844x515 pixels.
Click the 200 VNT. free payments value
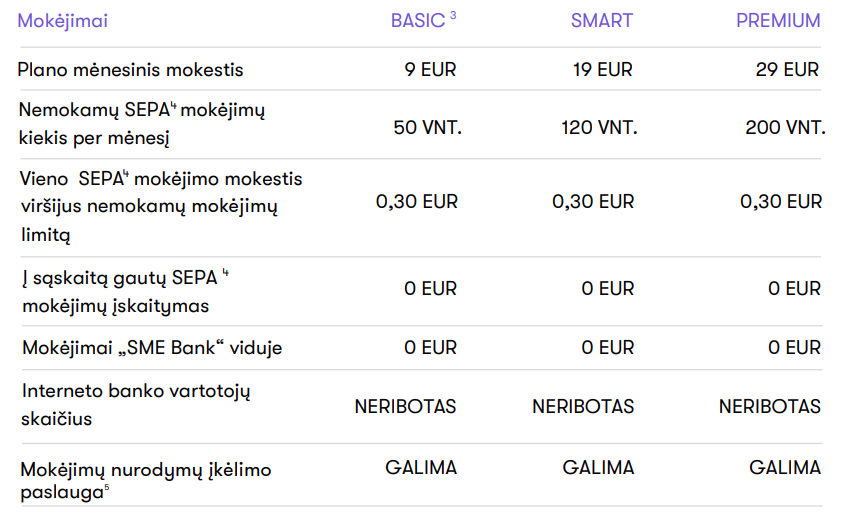coord(785,128)
